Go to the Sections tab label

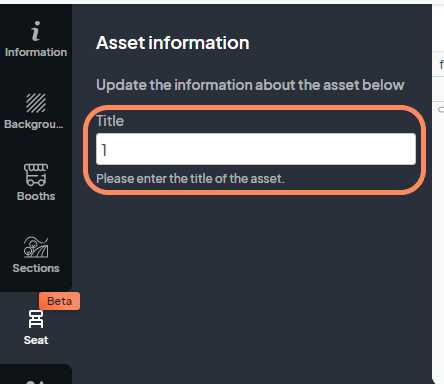pos(36,268)
